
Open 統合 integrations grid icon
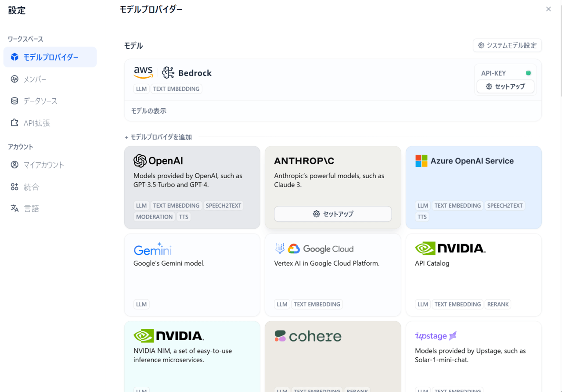coord(14,187)
